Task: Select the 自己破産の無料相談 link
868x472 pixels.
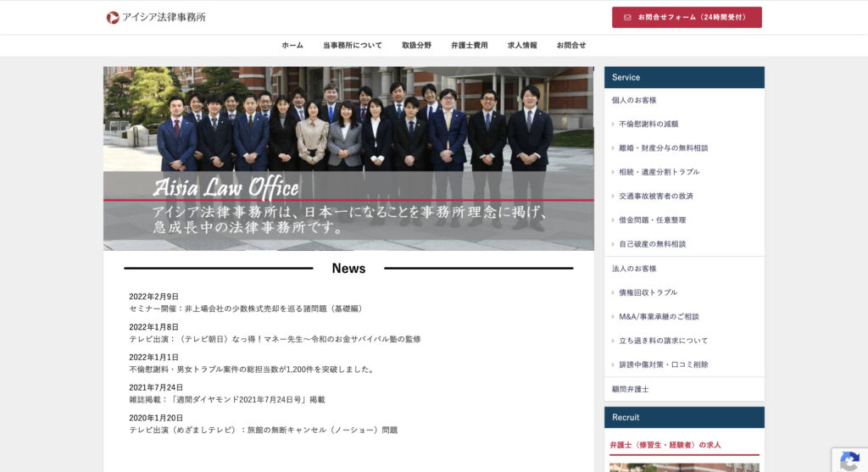Action: [652, 244]
